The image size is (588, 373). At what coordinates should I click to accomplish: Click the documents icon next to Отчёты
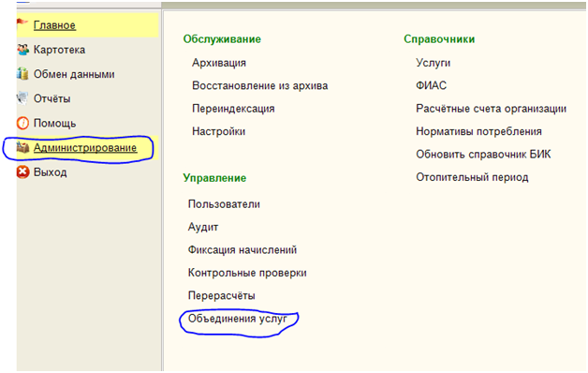22,98
